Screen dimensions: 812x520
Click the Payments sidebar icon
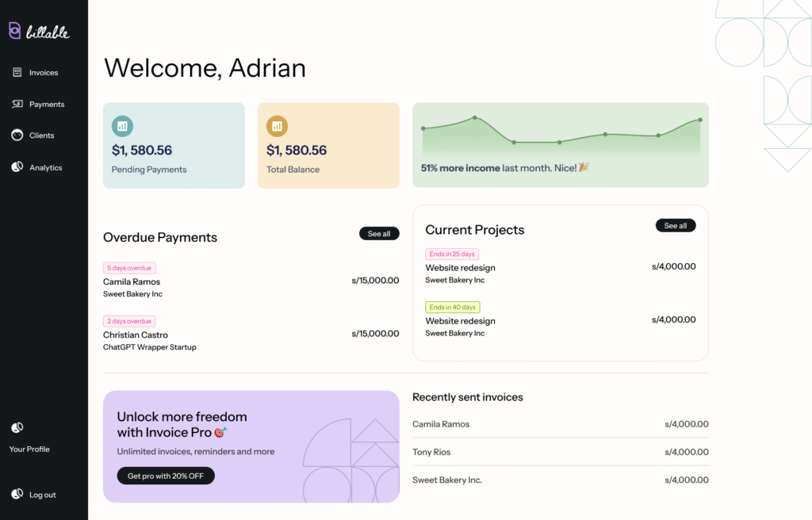(x=17, y=104)
